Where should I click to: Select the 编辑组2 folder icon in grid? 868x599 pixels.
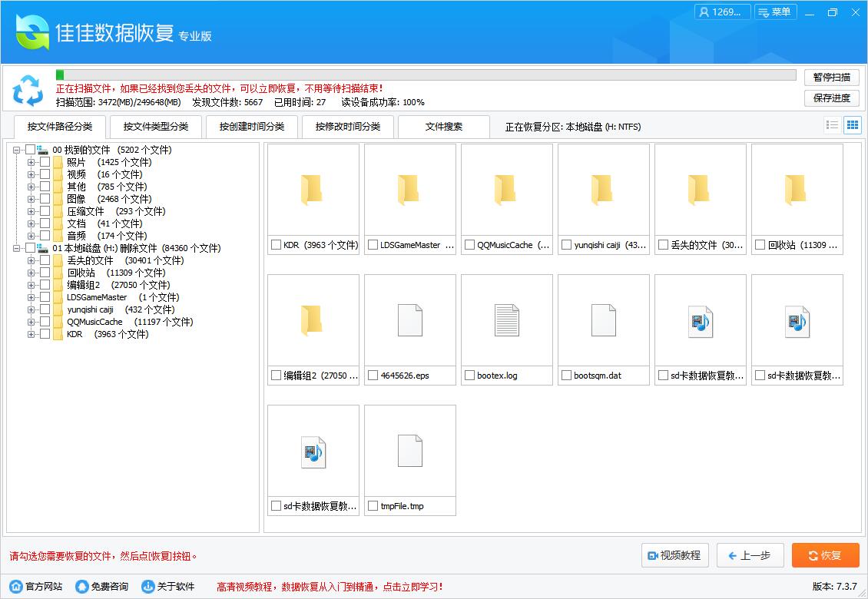(x=313, y=320)
